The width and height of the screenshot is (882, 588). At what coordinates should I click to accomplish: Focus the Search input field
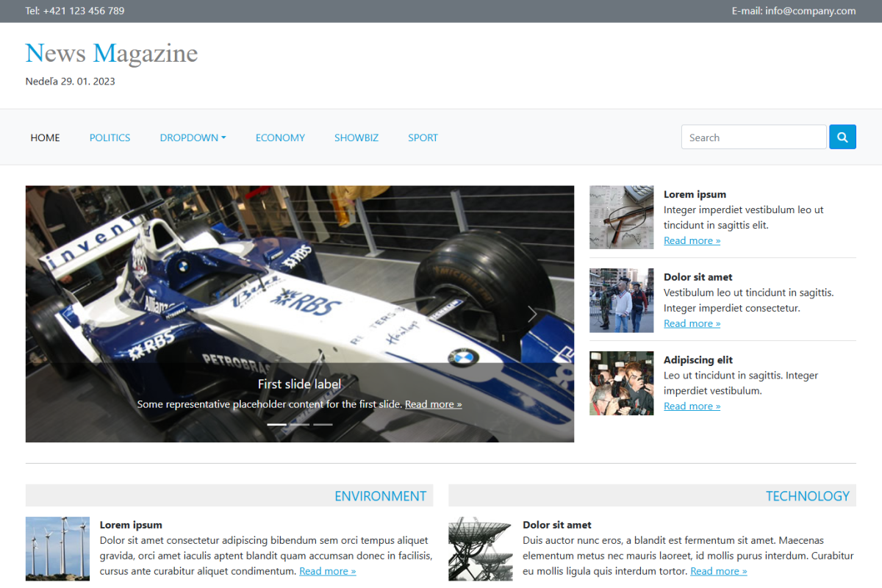[753, 137]
